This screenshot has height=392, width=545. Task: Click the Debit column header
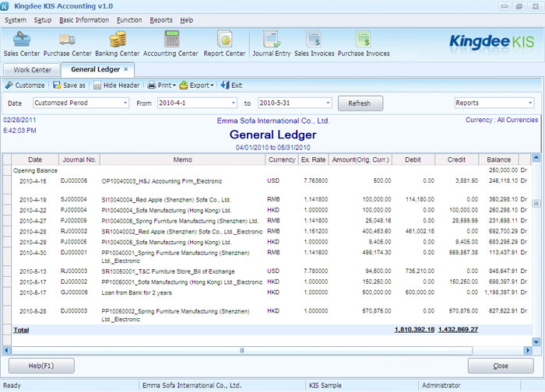click(x=413, y=159)
